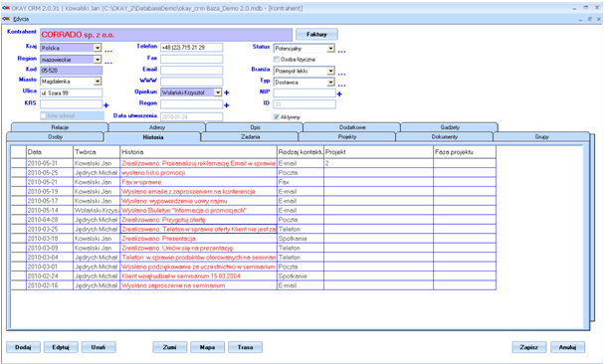The width and height of the screenshot is (604, 364).
Task: Click the OK logo icon in Edycja bar
Action: point(6,19)
